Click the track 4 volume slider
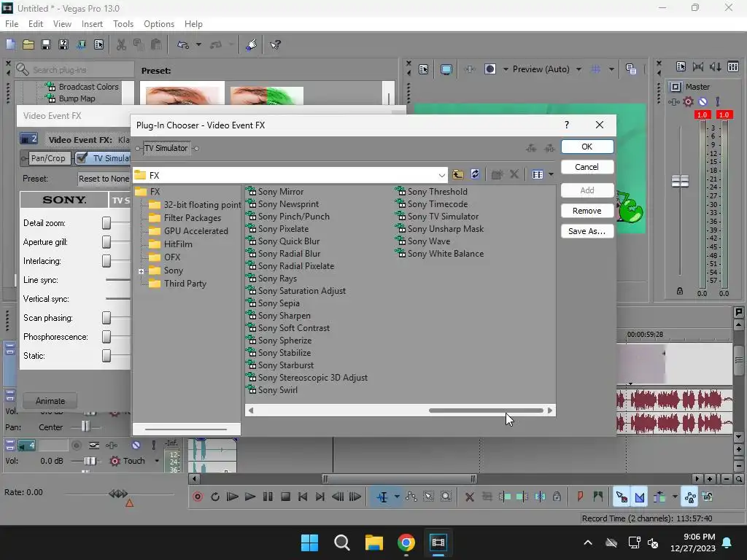The image size is (747, 560). pos(89,461)
